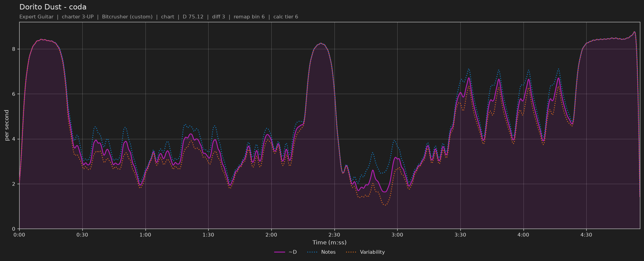Viewport: 644px width, 261px height.
Task: Click the '1:00' x-axis tick label
Action: tap(145, 235)
